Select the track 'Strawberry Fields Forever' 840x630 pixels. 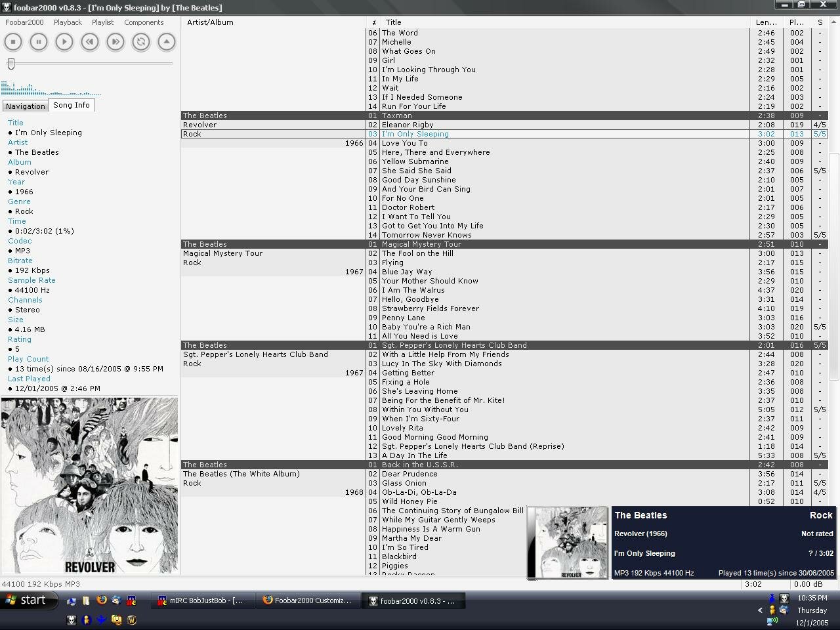tap(430, 308)
